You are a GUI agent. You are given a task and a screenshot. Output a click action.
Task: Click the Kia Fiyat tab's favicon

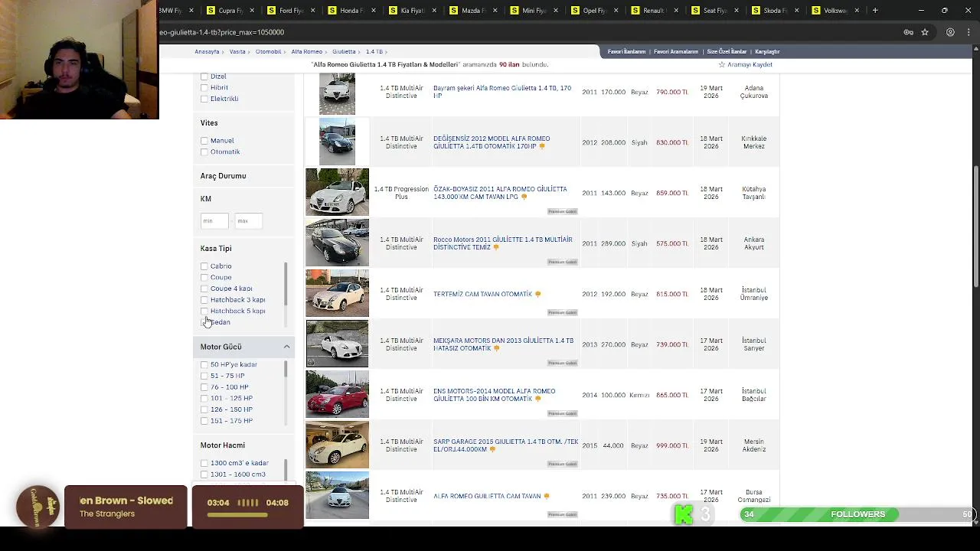[x=393, y=10]
